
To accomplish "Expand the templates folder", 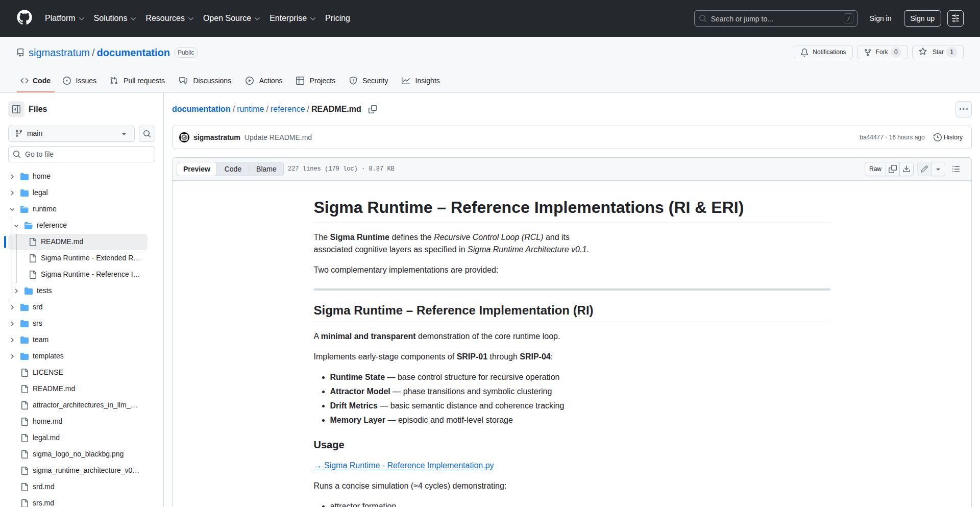I will point(12,356).
